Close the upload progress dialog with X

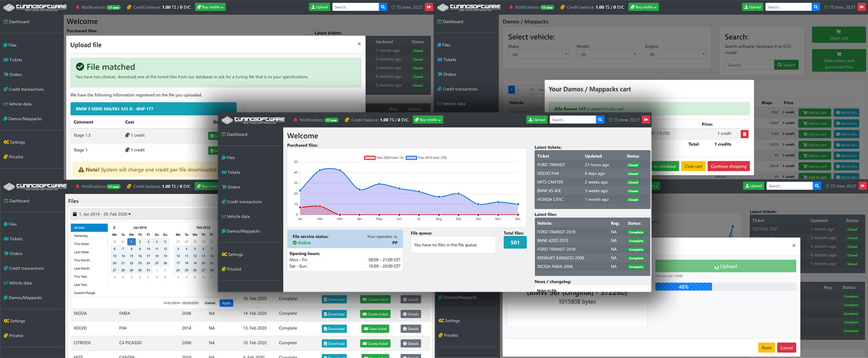coord(794,245)
